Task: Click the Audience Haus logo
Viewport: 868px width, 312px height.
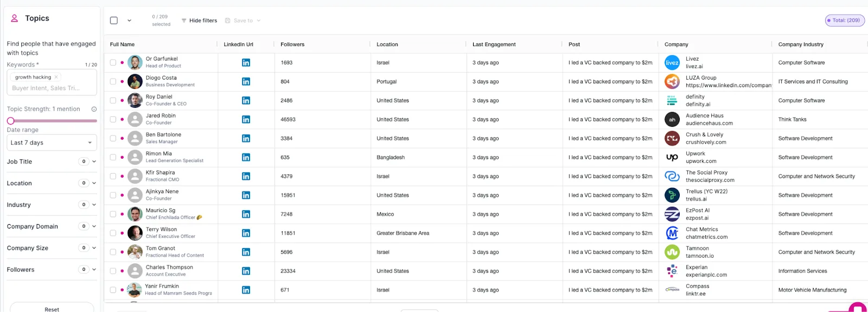Action: coord(672,120)
